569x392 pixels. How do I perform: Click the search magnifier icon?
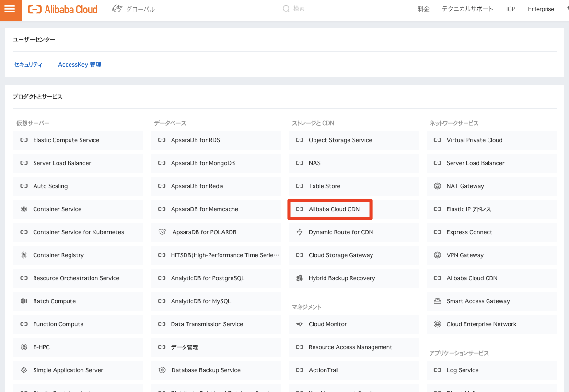click(x=286, y=8)
